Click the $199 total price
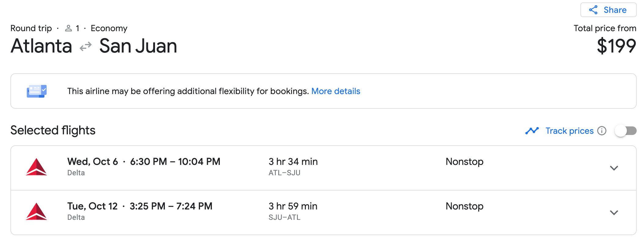The height and width of the screenshot is (240, 644). 616,46
